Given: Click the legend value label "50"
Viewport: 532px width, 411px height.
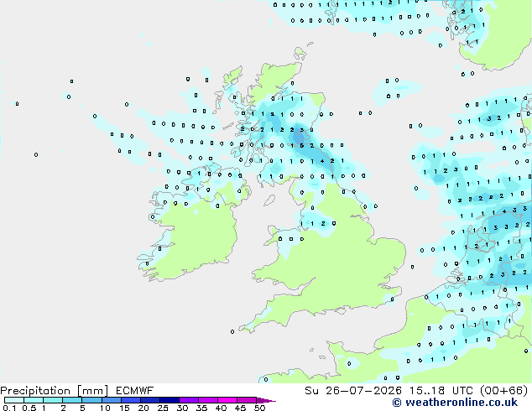Looking at the screenshot, I should point(260,408).
